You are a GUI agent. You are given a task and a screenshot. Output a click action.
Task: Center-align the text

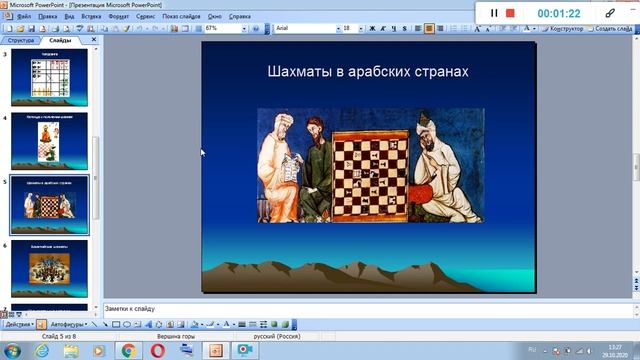pyautogui.click(x=429, y=29)
